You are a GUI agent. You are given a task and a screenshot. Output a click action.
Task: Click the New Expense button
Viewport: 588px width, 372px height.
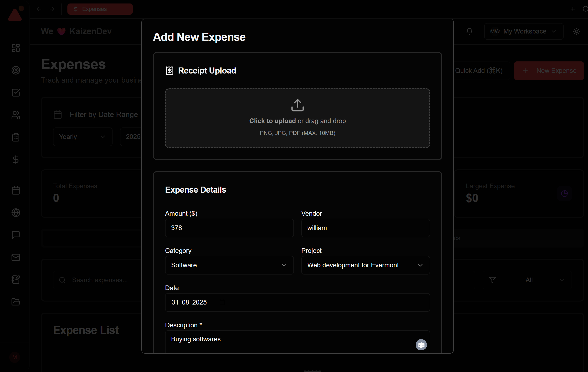[549, 71]
